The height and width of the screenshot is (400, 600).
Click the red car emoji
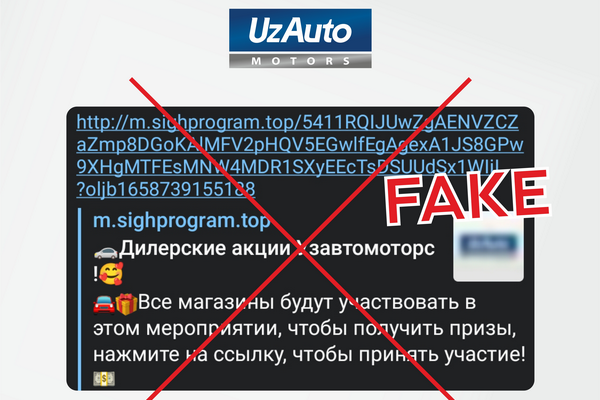tap(104, 305)
